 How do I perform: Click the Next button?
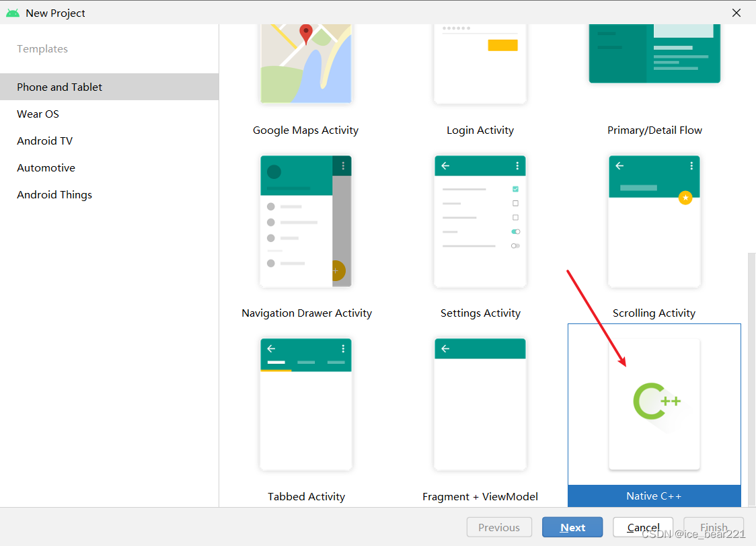(572, 527)
